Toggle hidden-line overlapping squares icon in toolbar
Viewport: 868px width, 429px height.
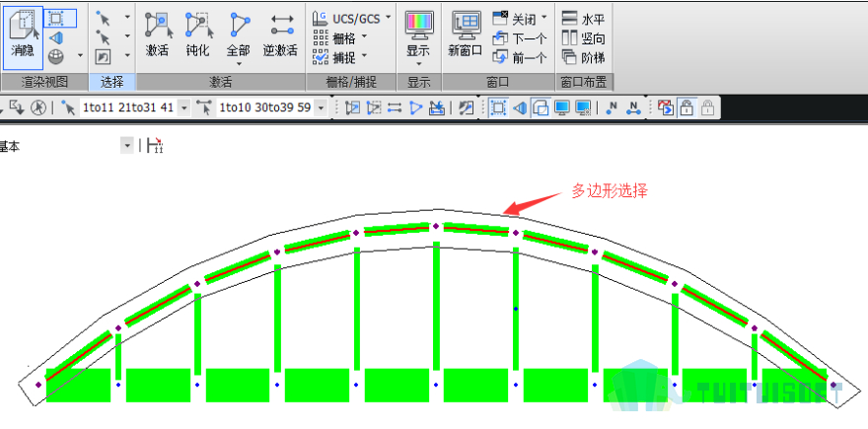tap(541, 107)
